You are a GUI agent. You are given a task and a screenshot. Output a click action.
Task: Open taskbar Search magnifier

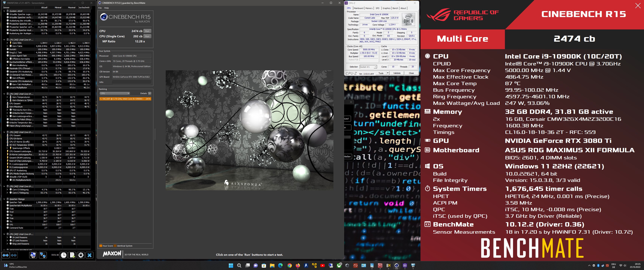click(x=239, y=265)
